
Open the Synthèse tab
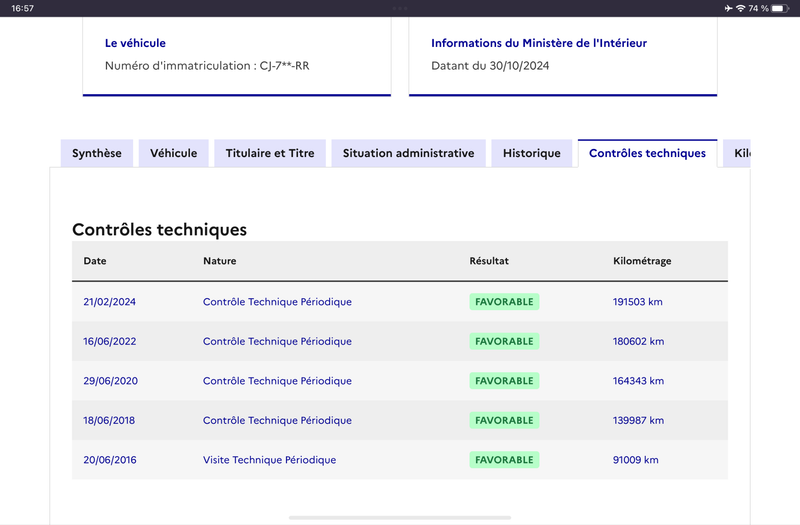(x=96, y=153)
